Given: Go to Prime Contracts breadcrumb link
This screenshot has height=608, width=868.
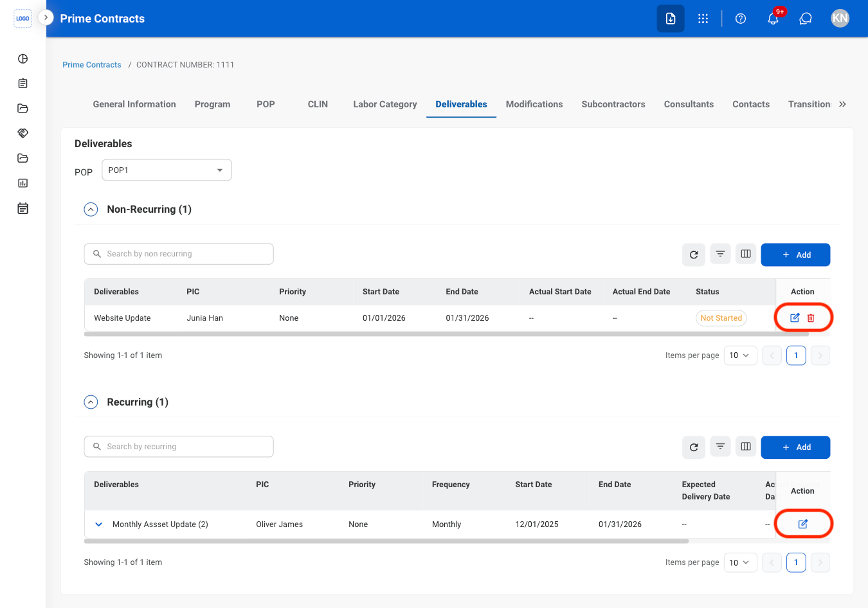Looking at the screenshot, I should point(92,65).
